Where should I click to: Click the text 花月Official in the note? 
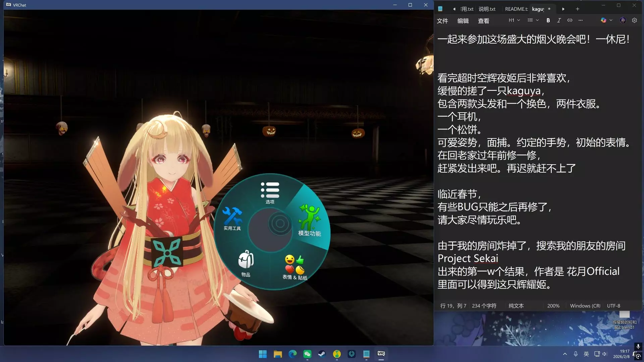(x=593, y=271)
